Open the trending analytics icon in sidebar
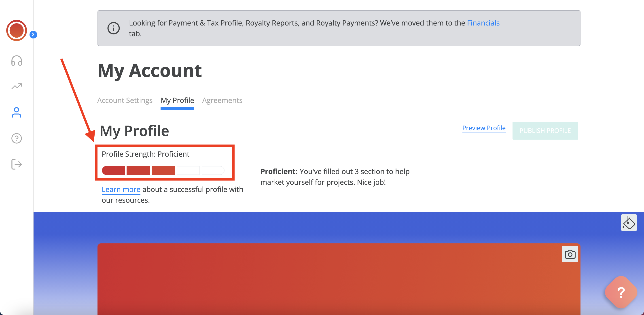644x315 pixels. (17, 86)
